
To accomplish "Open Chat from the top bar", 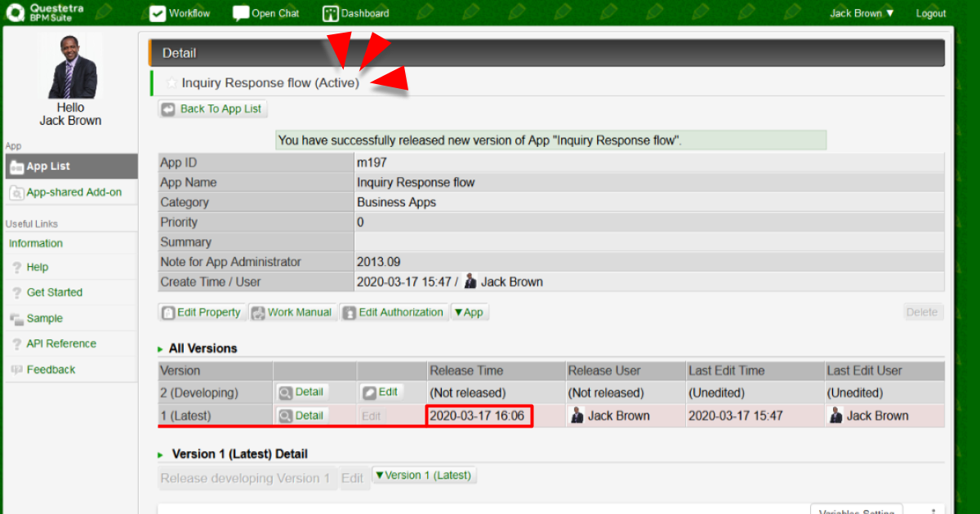I will point(266,13).
